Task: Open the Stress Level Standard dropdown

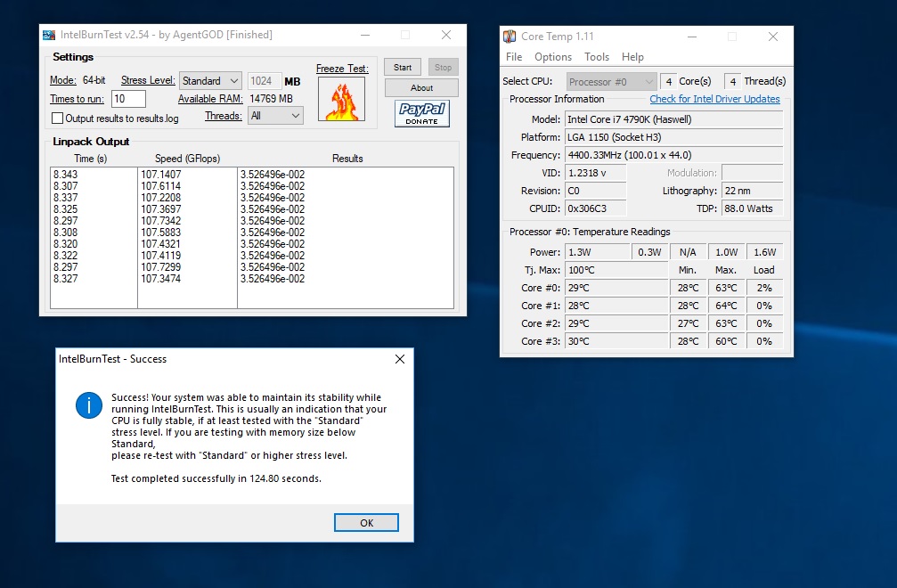Action: (210, 81)
